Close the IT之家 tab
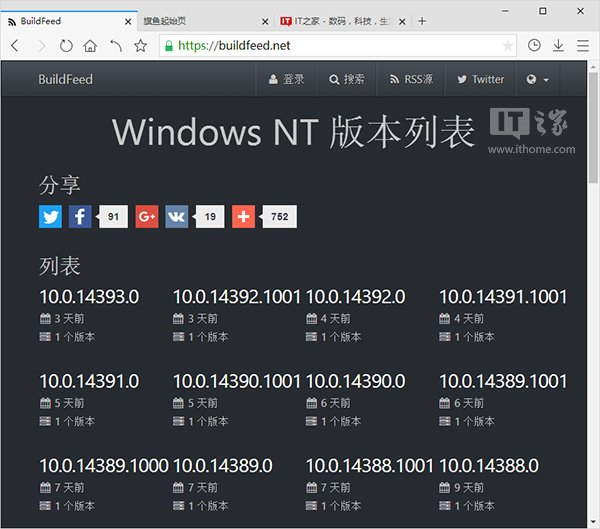This screenshot has width=600, height=529. (x=402, y=22)
